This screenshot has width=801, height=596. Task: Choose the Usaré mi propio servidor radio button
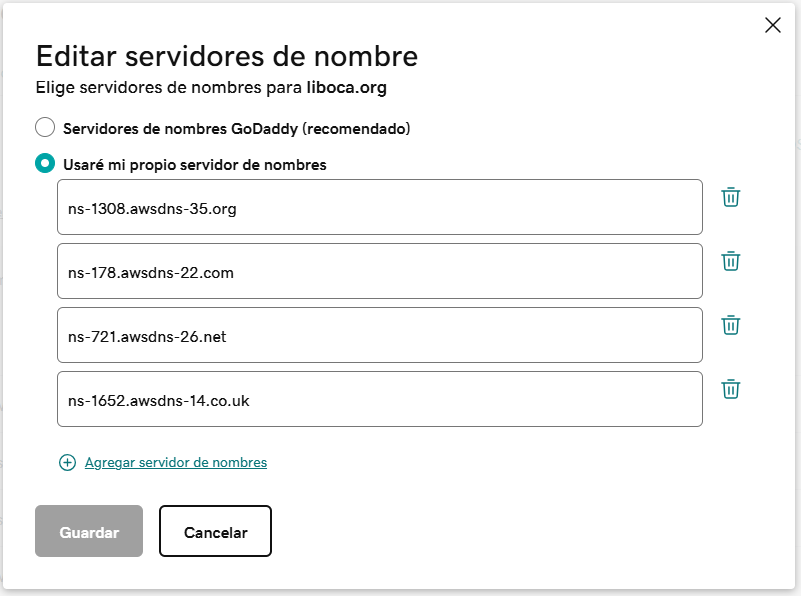pyautogui.click(x=45, y=164)
